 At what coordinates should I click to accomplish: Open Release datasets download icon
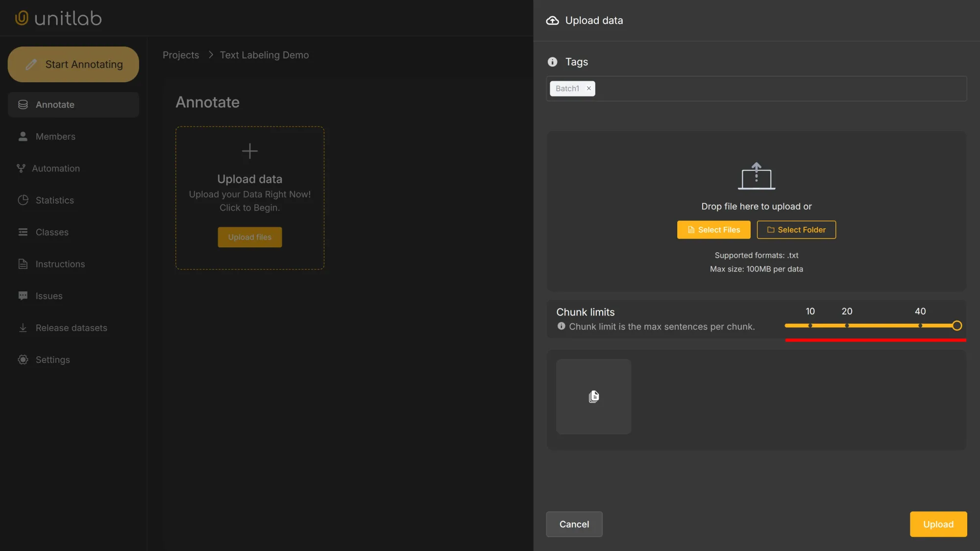(x=23, y=327)
